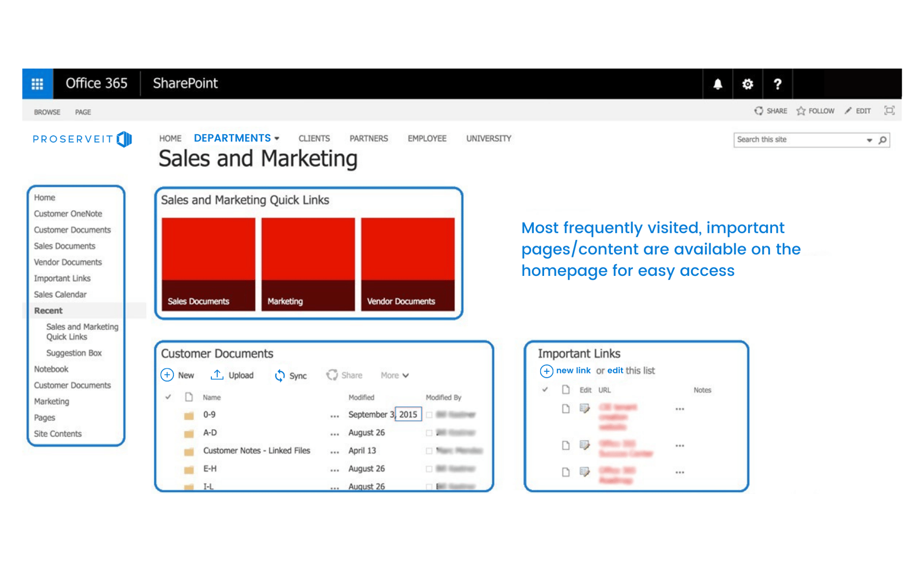The height and width of the screenshot is (562, 924).
Task: Start a search with the magnifier icon
Action: pos(882,140)
